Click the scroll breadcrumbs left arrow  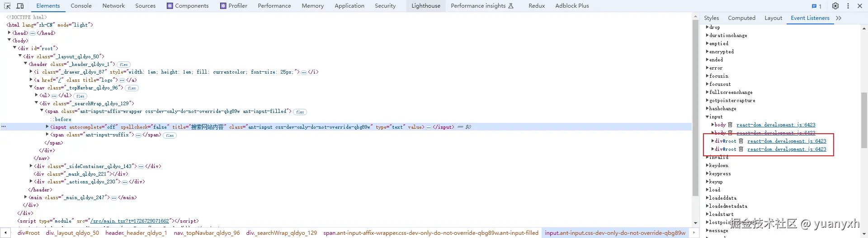coord(5,233)
